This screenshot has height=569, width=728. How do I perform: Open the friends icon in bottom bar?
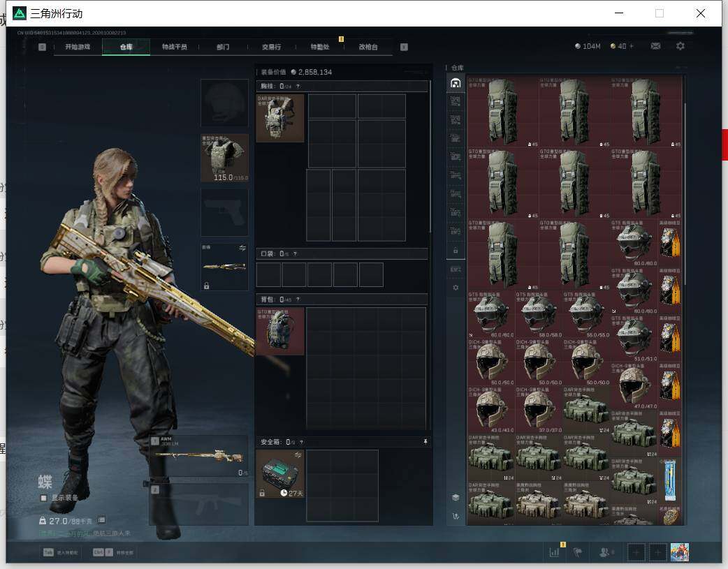click(x=604, y=552)
